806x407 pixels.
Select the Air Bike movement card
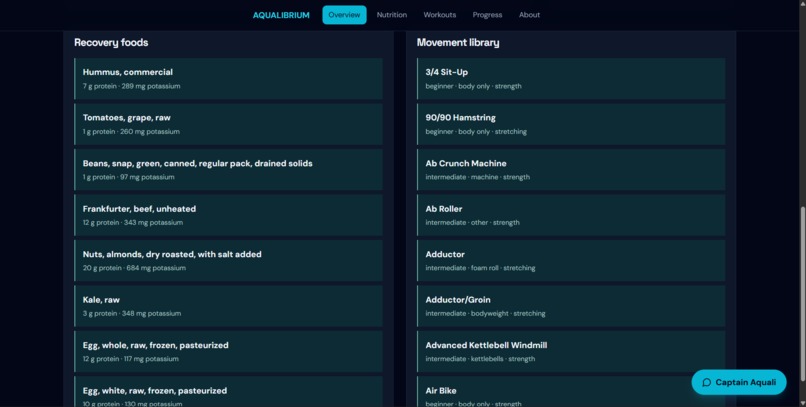571,392
